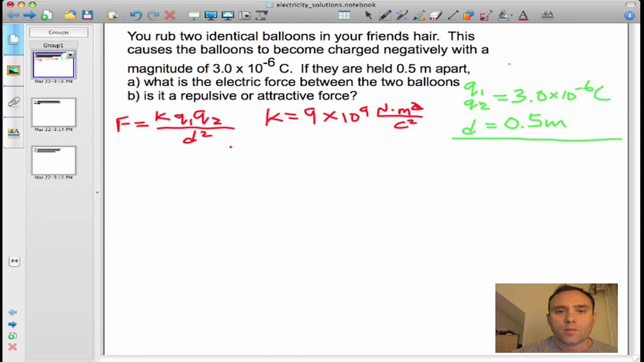Open the page 1 thumbnail dropdown menu
Image resolution: width=644 pixels, height=362 pixels.
[70, 55]
